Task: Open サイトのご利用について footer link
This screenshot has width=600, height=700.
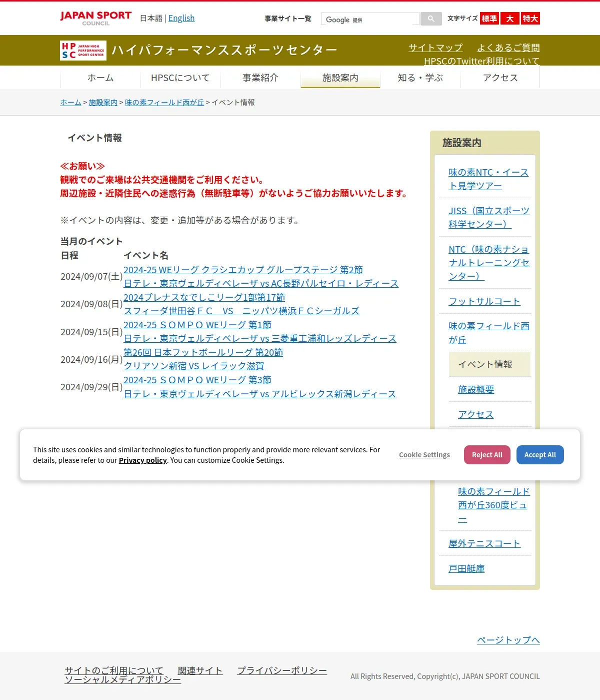Action: click(x=114, y=670)
